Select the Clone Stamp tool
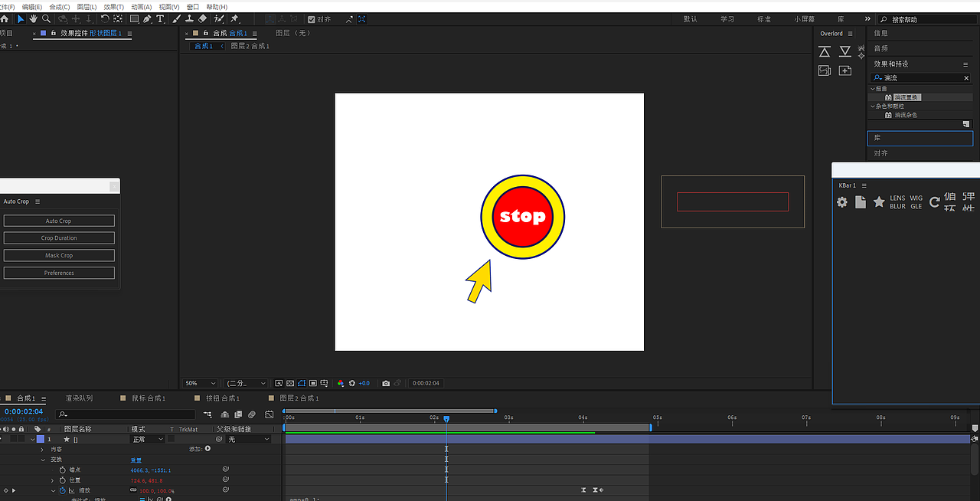Image resolution: width=980 pixels, height=501 pixels. (189, 18)
